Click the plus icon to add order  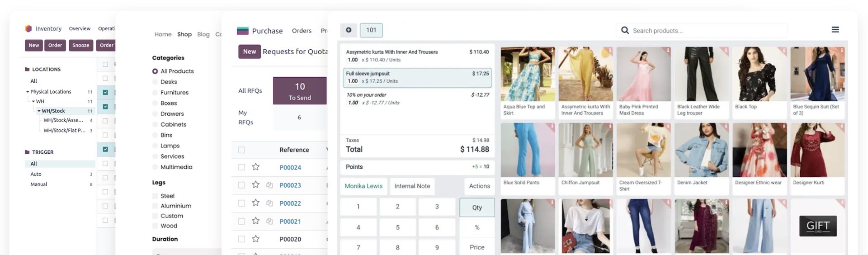[349, 30]
